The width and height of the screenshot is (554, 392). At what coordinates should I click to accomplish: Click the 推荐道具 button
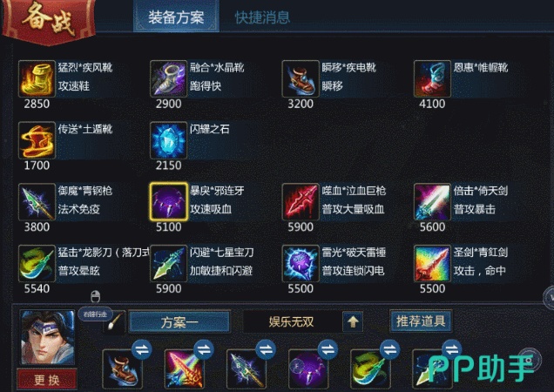(421, 321)
